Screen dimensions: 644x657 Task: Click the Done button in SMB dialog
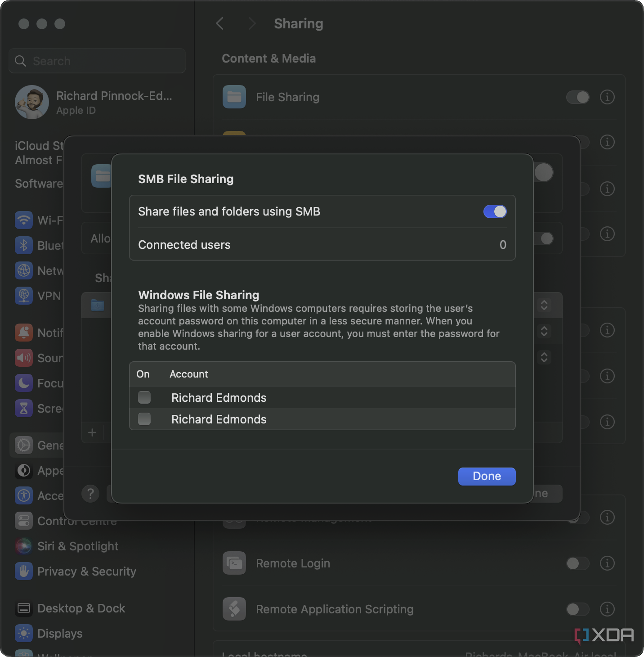click(x=487, y=476)
